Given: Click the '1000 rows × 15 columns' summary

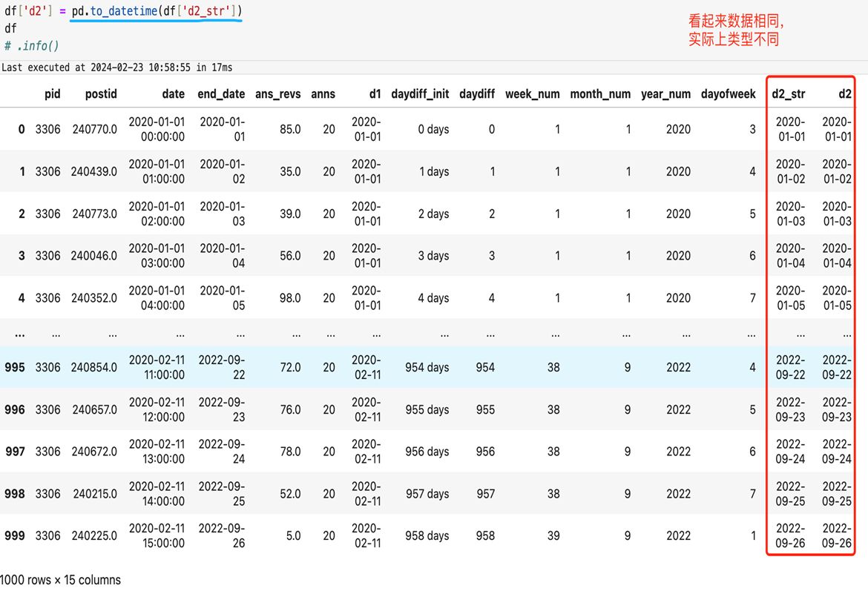Looking at the screenshot, I should pos(60,580).
